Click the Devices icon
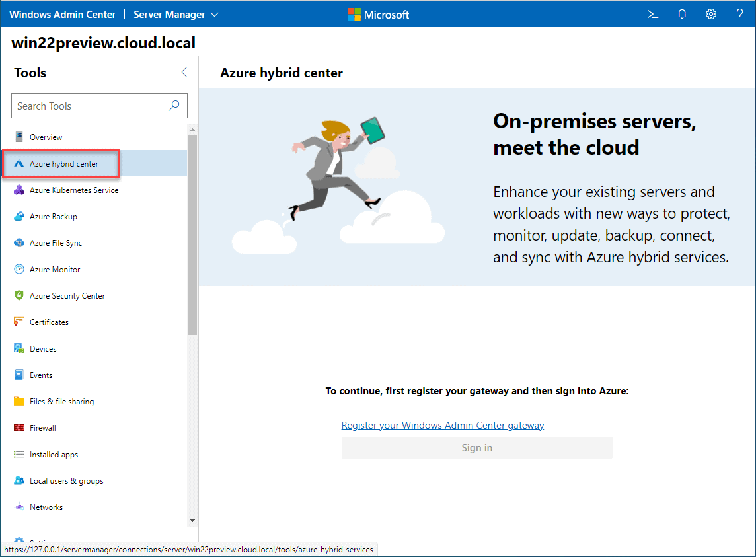This screenshot has height=557, width=756. (x=19, y=348)
